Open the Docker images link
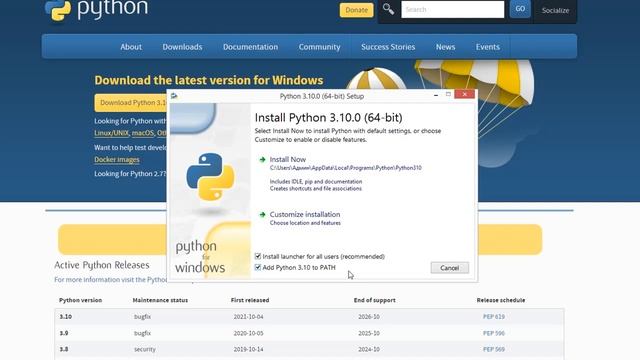The width and height of the screenshot is (640, 360). click(117, 160)
